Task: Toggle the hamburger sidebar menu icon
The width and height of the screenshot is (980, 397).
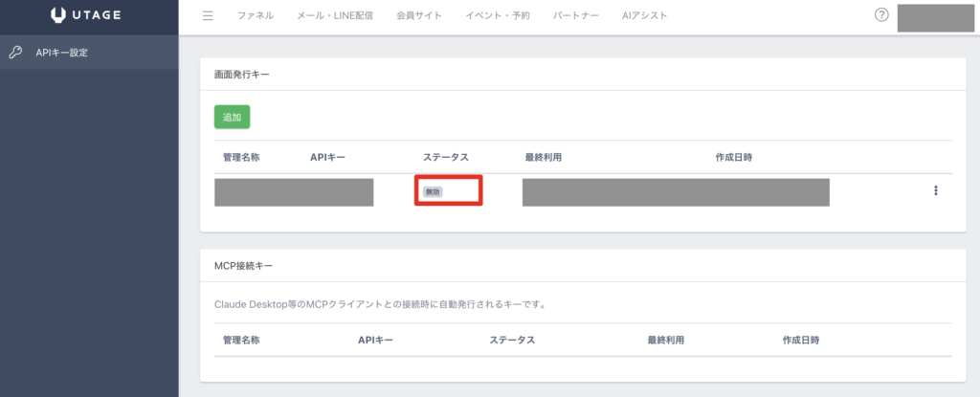Action: (x=208, y=16)
